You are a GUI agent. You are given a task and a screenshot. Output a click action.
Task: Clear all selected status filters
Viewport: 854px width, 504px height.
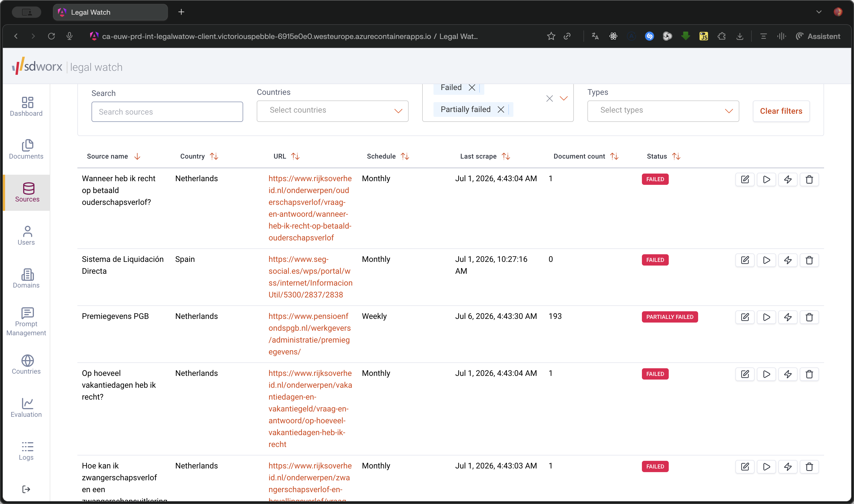coord(549,98)
